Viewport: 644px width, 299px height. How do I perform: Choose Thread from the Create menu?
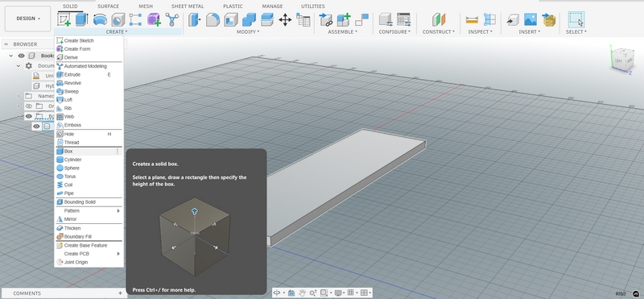click(x=89, y=143)
